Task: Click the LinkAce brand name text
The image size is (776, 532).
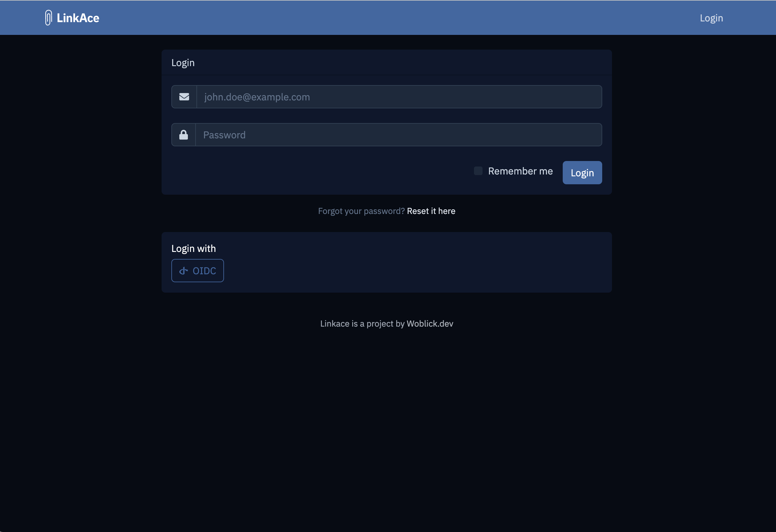Action: pos(78,18)
